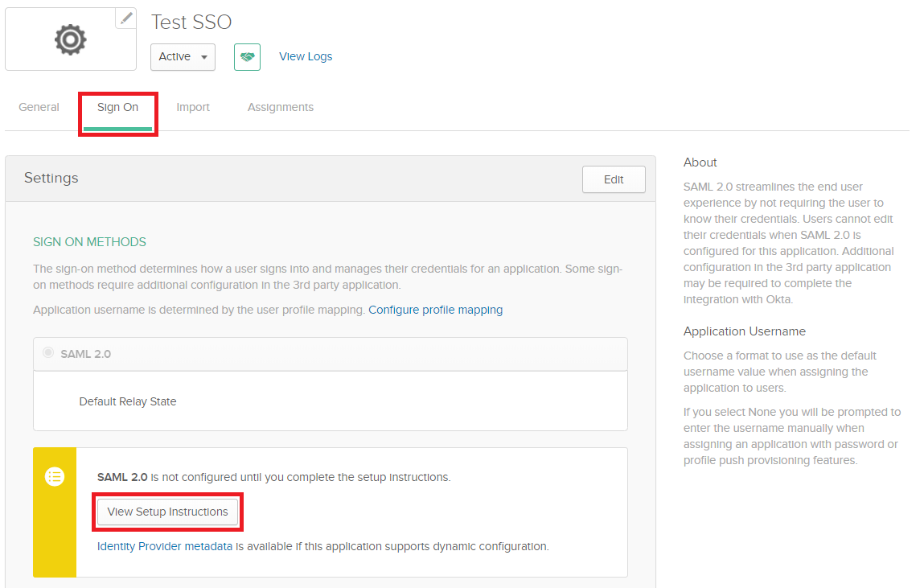Image resolution: width=924 pixels, height=588 pixels.
Task: Select the SAML 2.0 radio button
Action: (48, 353)
